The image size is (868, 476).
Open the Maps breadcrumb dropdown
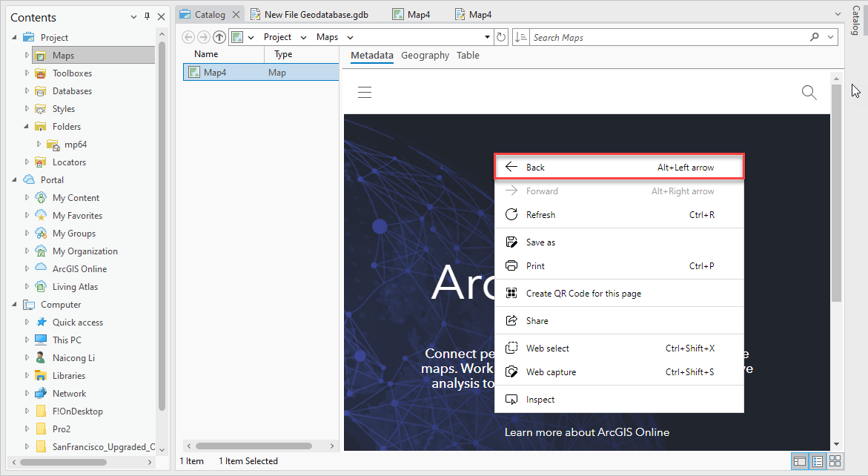348,36
